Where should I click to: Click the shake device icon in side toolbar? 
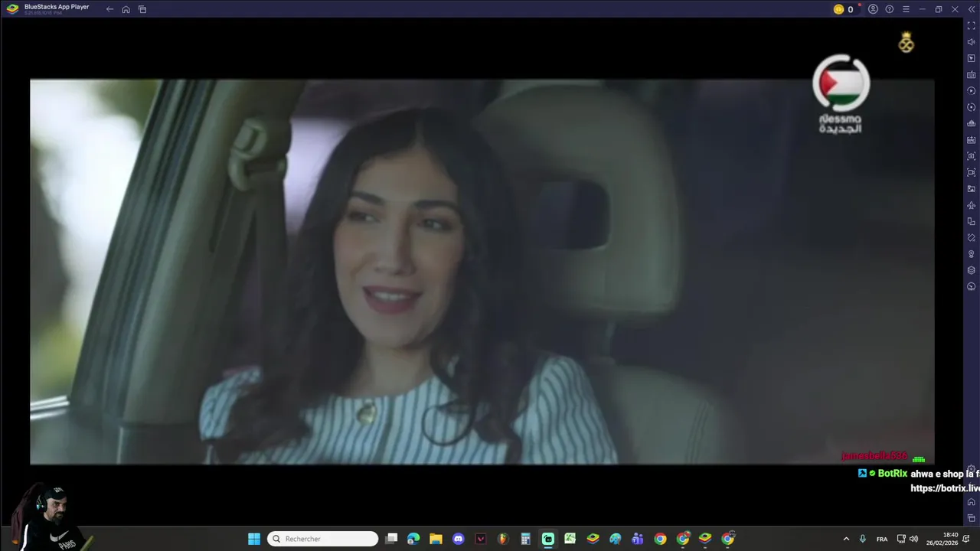pyautogui.click(x=971, y=237)
